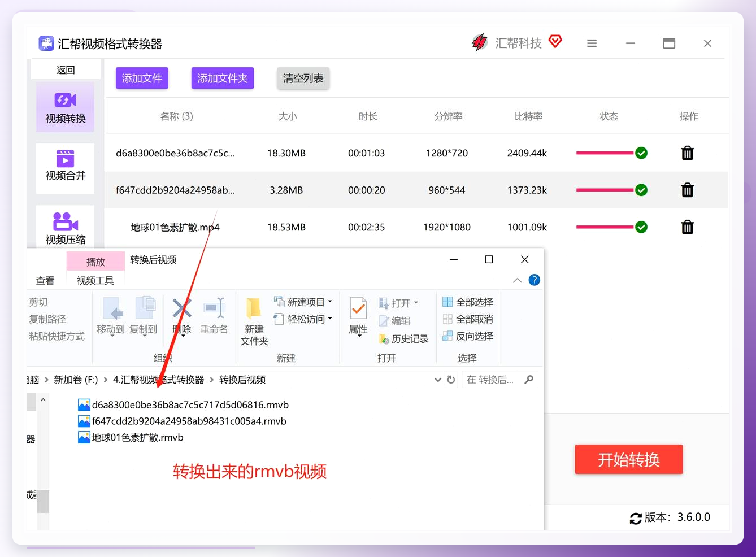Click the 返回 button in sidebar

(x=66, y=70)
